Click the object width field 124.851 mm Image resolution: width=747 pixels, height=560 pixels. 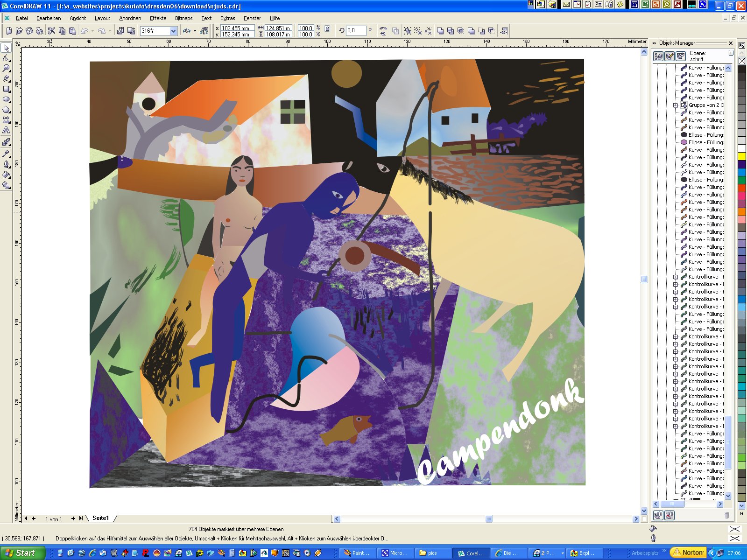pyautogui.click(x=278, y=28)
